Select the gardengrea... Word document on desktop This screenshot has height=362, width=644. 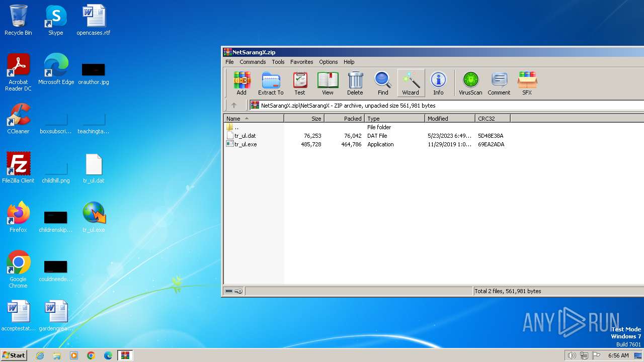pos(56,316)
